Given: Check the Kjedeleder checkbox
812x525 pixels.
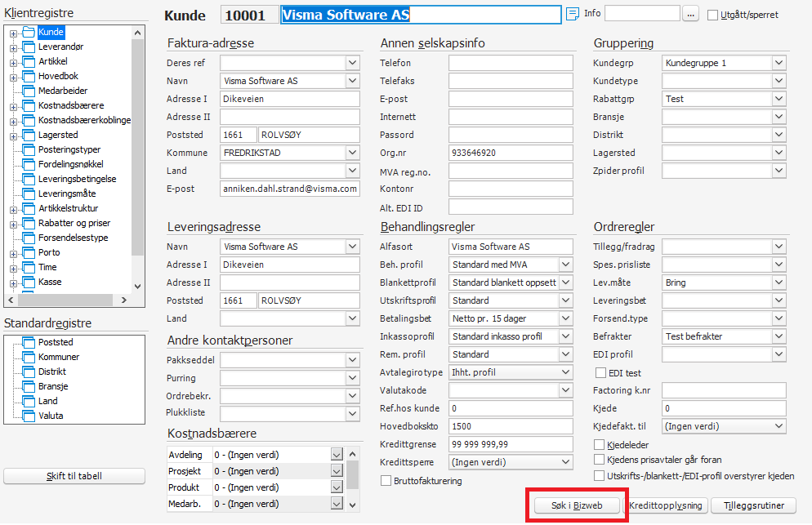Looking at the screenshot, I should coord(599,445).
